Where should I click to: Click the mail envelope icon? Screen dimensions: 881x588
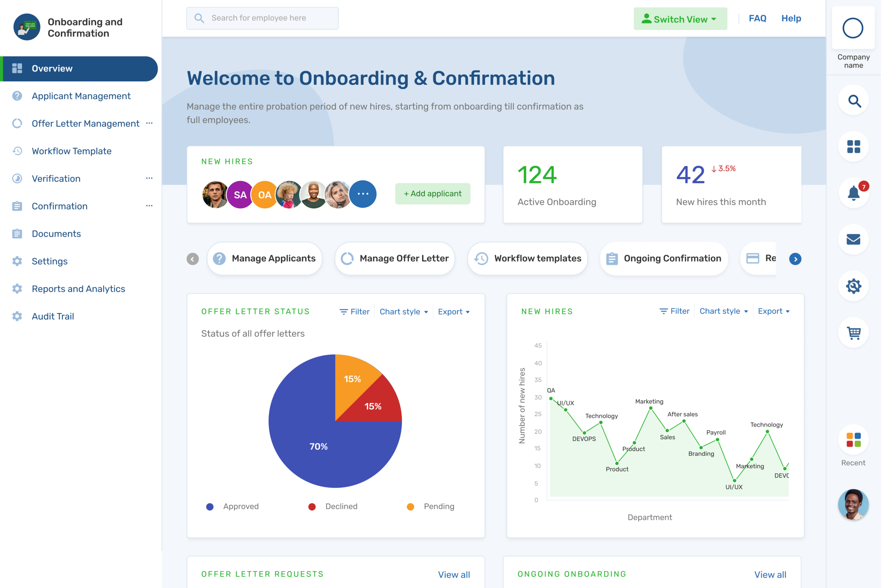[x=853, y=239]
